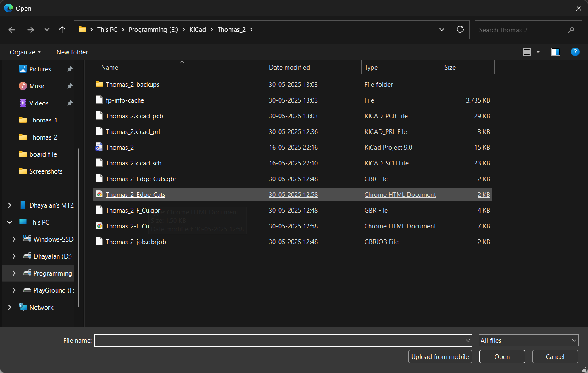Viewport: 588px width, 373px height.
Task: Open the File name history dropdown
Action: [468, 340]
